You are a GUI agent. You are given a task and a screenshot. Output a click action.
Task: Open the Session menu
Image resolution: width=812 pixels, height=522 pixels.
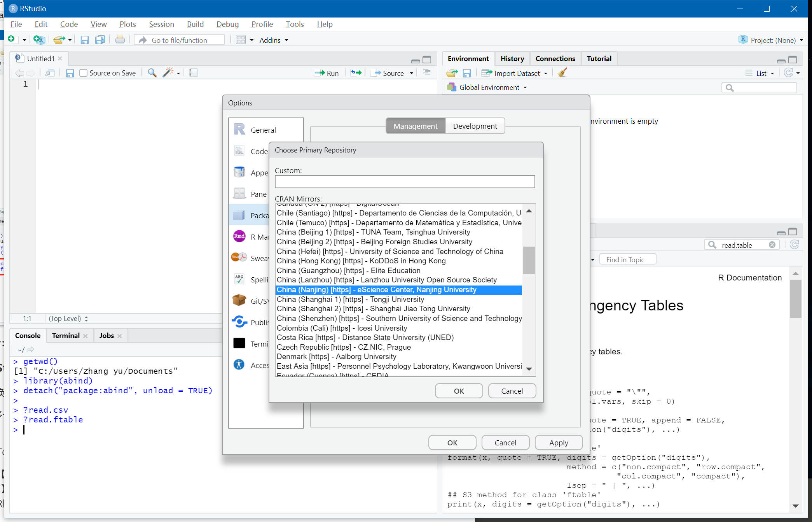pos(161,24)
